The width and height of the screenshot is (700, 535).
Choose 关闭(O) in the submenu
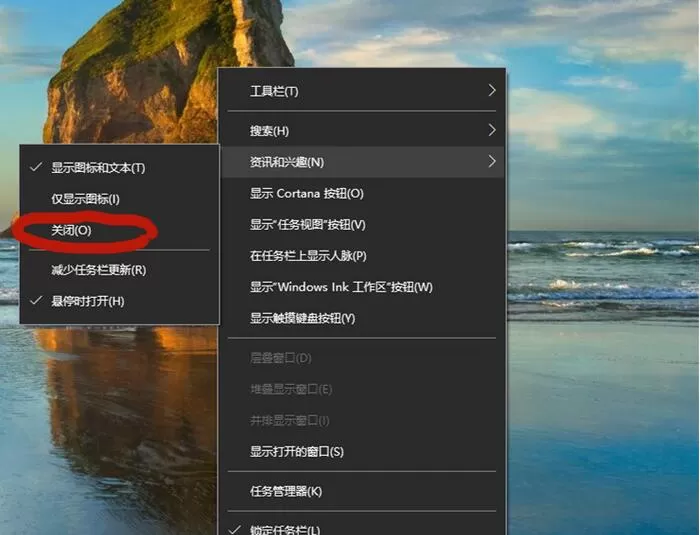119,230
